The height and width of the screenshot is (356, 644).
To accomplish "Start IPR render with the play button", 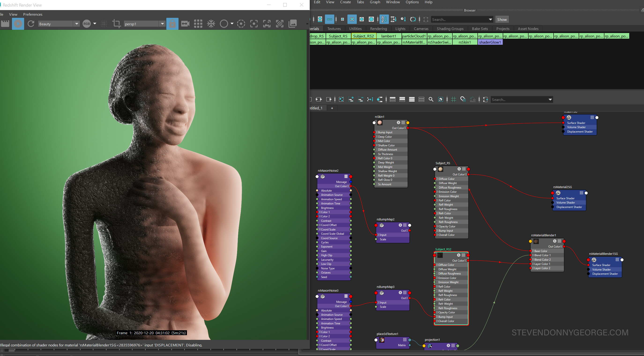I will click(x=18, y=24).
